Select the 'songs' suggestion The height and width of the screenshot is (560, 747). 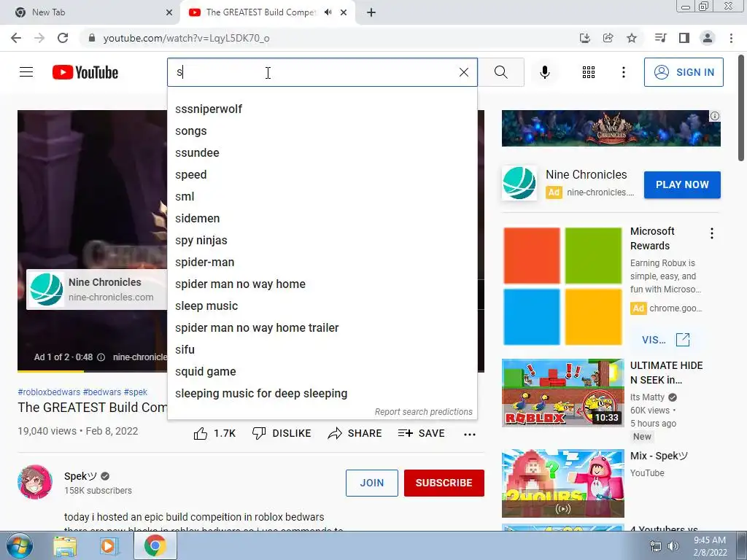click(322, 131)
